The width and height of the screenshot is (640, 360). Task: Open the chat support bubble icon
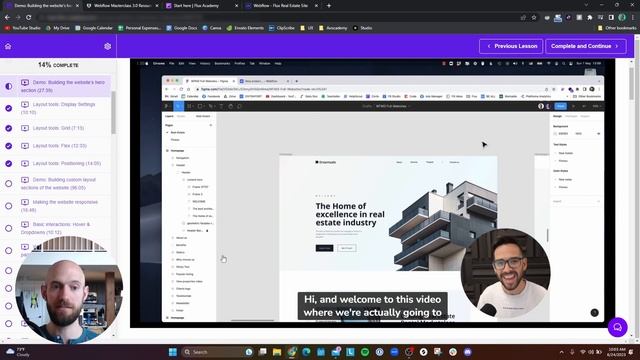pyautogui.click(x=617, y=327)
